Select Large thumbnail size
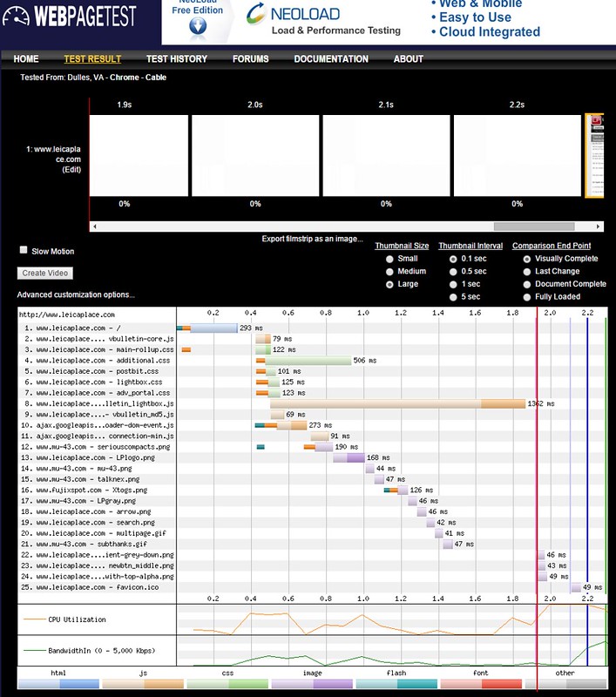616x697 pixels. click(389, 285)
